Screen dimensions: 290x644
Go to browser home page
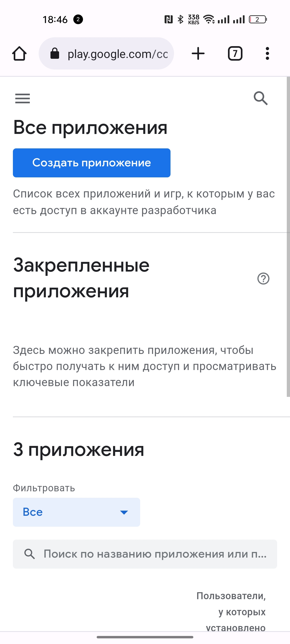tap(19, 54)
